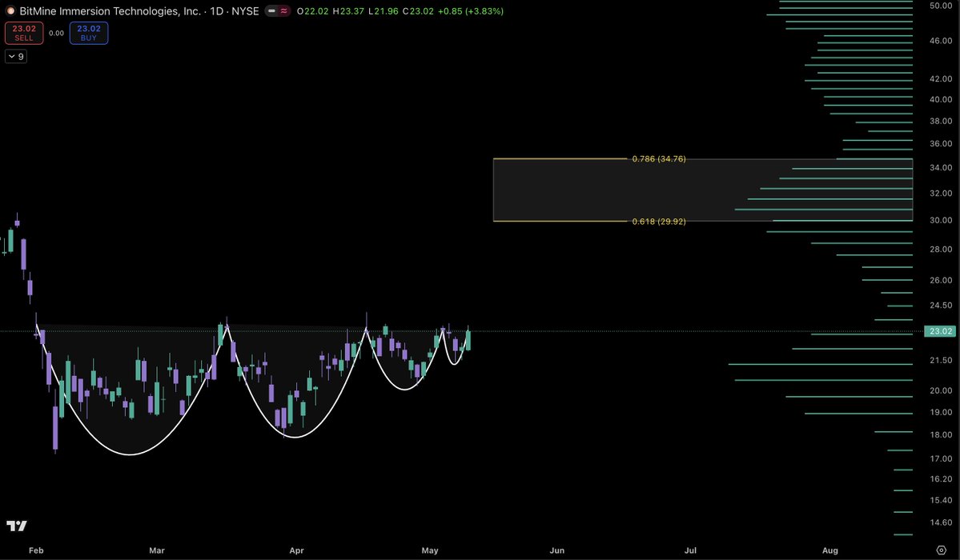
Task: Click the change value +0.85 (+3.83%)
Action: (471, 11)
